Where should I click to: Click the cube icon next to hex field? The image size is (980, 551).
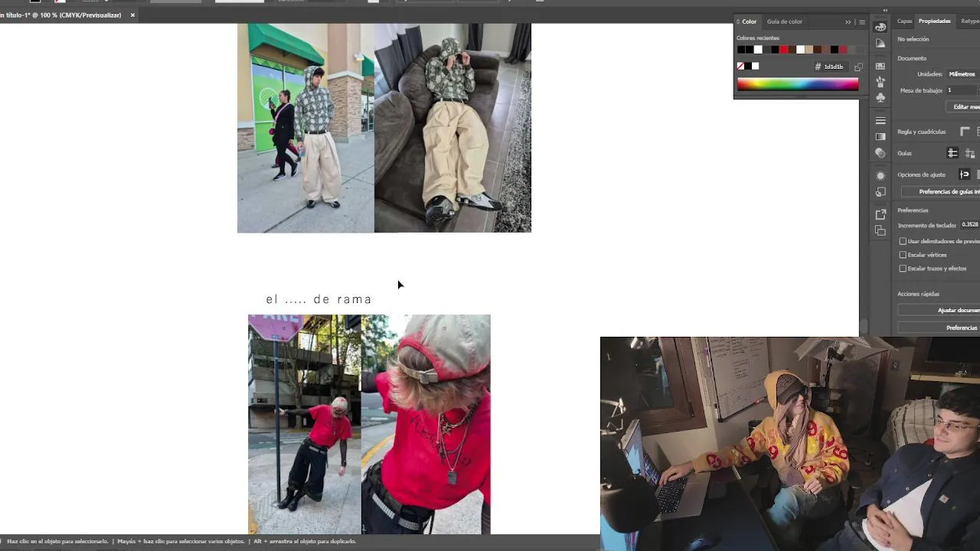(x=858, y=67)
